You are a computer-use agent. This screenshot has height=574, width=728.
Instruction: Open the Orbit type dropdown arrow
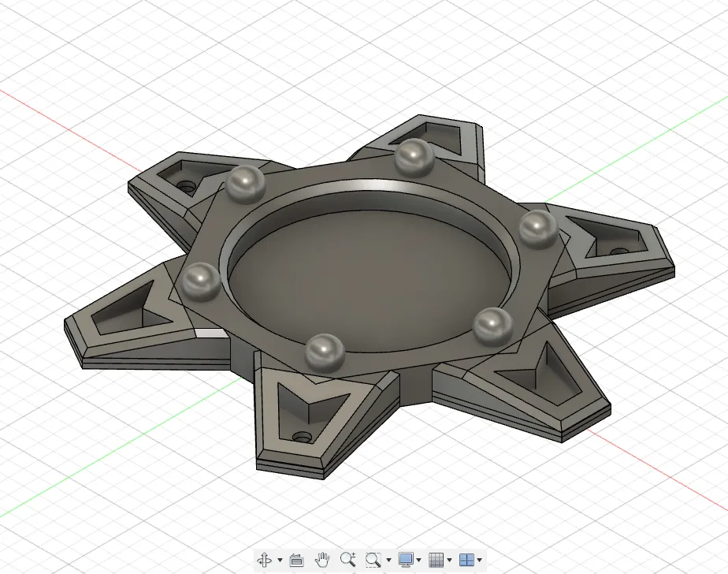280,560
